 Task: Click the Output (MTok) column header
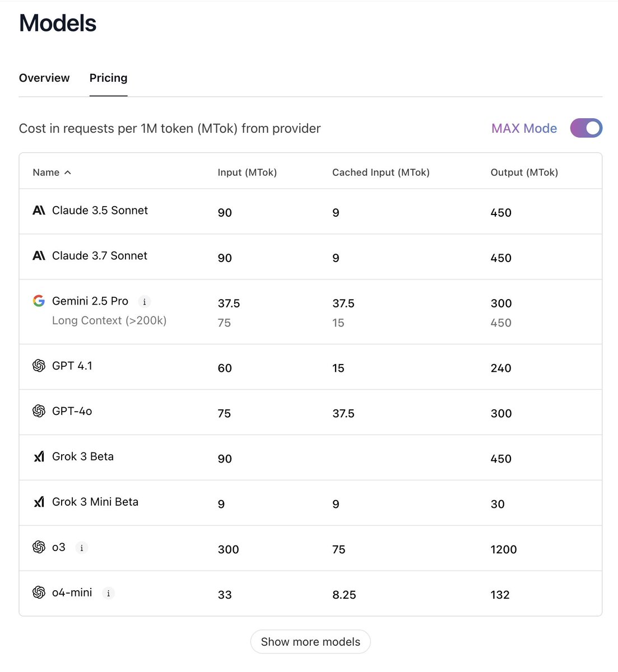524,172
